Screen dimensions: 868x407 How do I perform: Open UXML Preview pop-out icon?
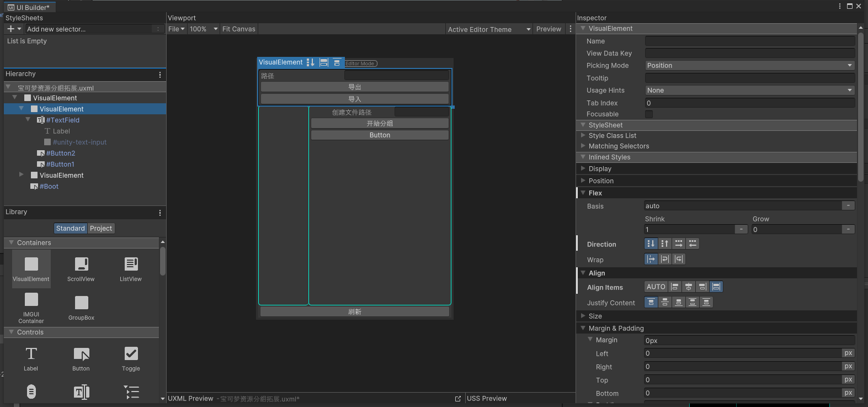pos(458,399)
